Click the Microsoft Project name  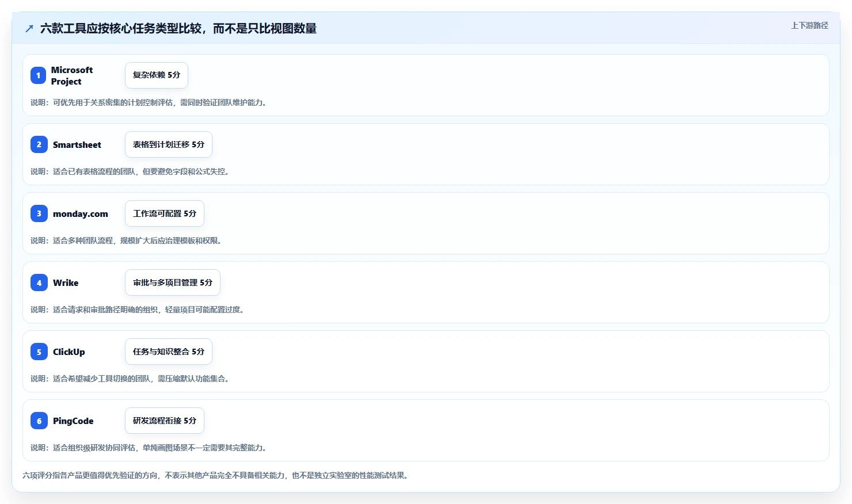[x=72, y=75]
